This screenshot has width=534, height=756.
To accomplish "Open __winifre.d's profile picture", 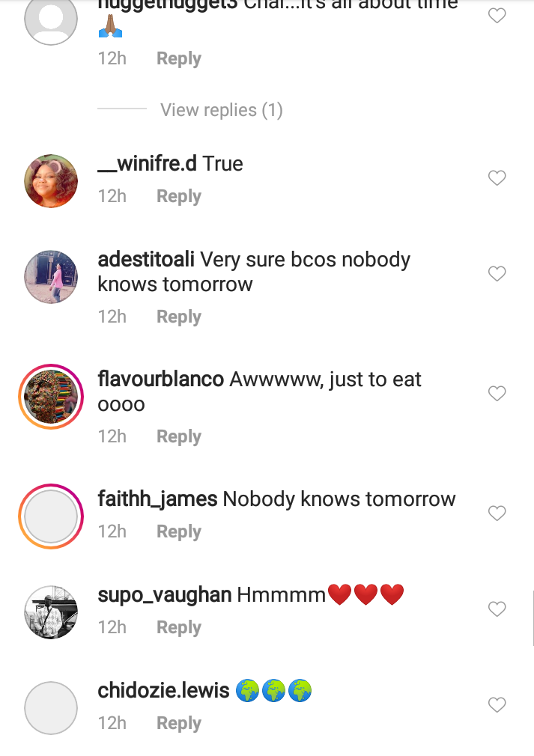I will point(51,181).
